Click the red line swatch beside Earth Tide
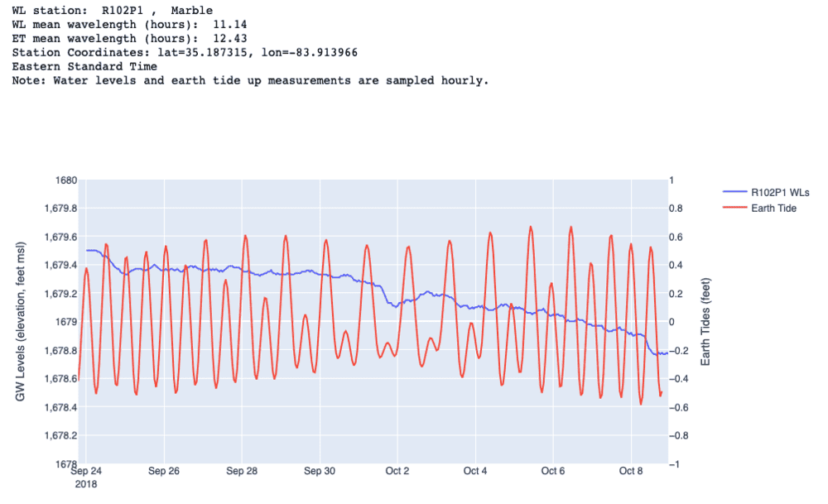828x504 pixels. (x=735, y=208)
